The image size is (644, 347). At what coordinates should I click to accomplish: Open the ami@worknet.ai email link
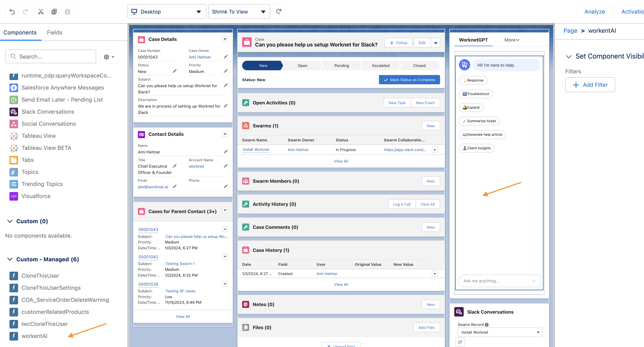coord(153,187)
